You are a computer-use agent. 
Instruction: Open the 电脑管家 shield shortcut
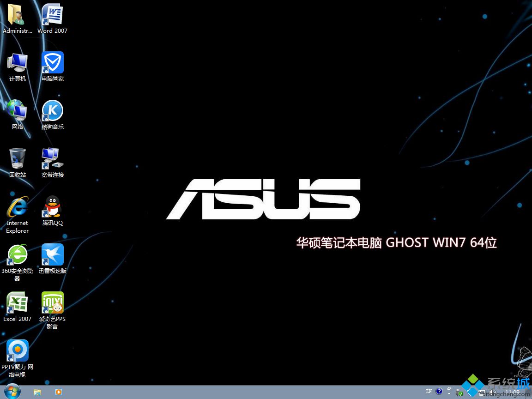(53, 67)
